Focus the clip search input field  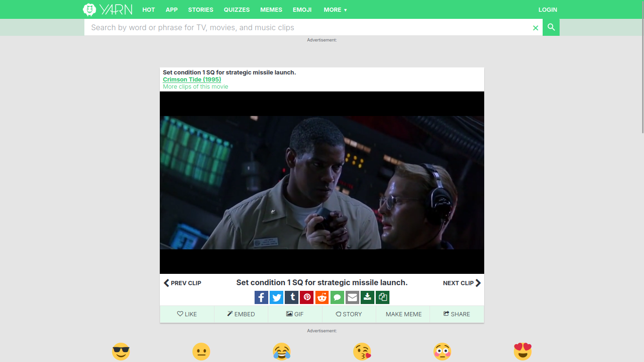306,27
